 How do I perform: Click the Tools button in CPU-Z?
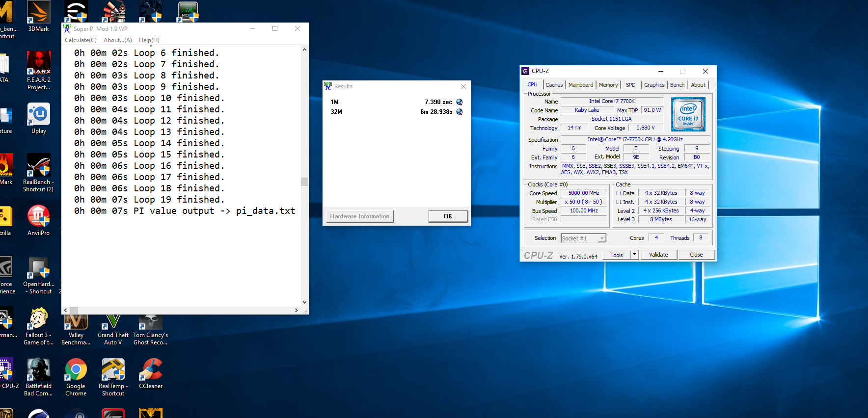pos(617,255)
